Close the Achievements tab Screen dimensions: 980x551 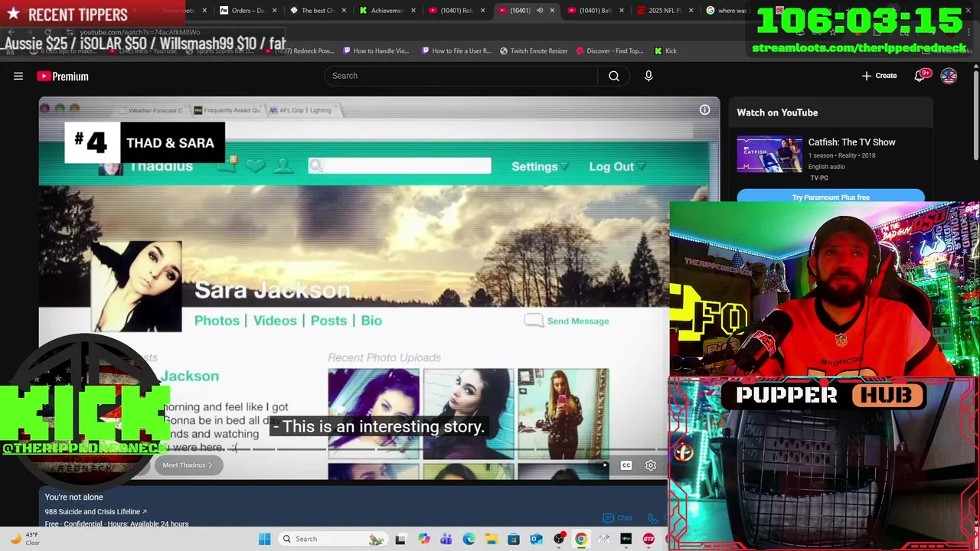tap(413, 11)
